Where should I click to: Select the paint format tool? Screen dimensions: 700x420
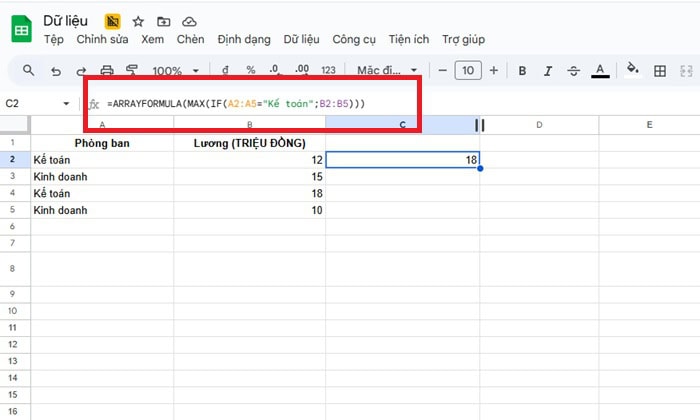(x=133, y=71)
